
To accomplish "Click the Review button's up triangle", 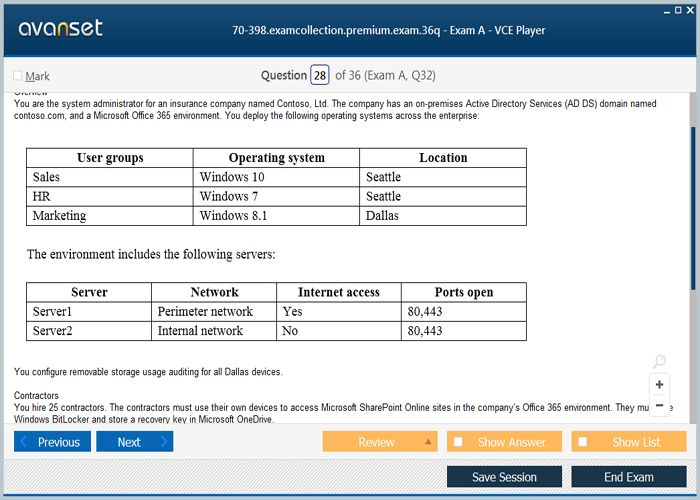I will pos(428,442).
